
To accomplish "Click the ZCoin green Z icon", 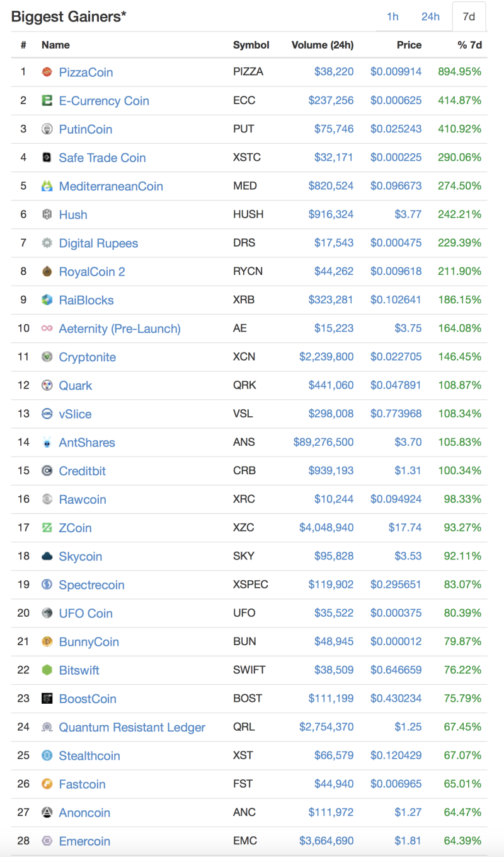I will [x=47, y=528].
